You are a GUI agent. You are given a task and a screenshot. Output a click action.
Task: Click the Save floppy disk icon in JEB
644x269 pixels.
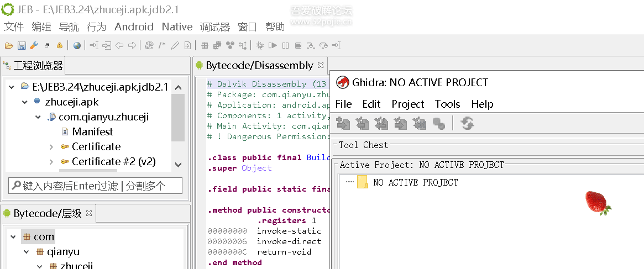click(x=22, y=46)
